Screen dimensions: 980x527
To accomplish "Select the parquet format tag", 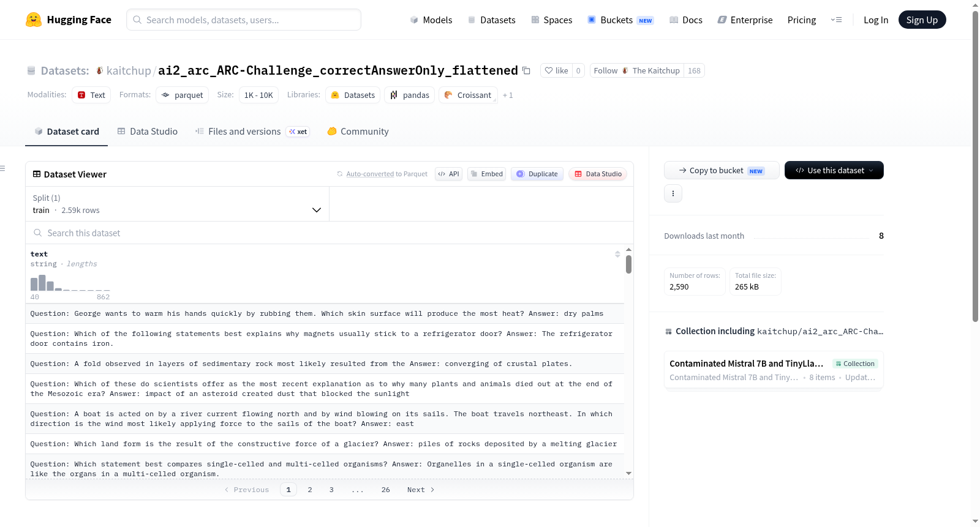I will [x=182, y=95].
